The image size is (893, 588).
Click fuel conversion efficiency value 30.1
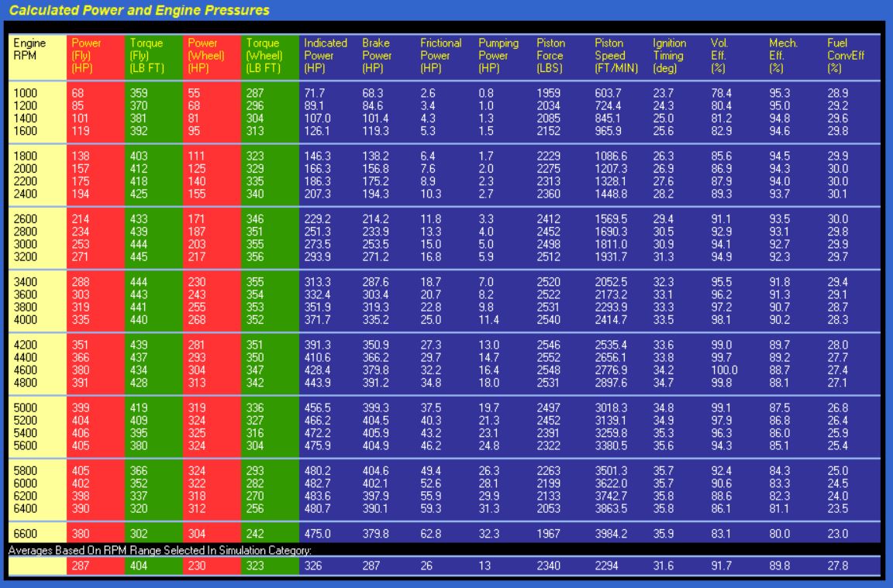[837, 194]
